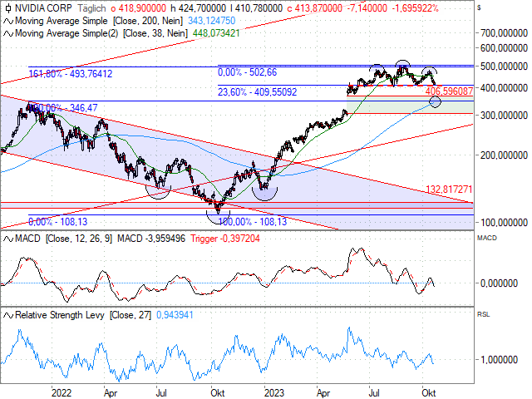Click the Moving Average Simple 200 line icon
The height and width of the screenshot is (399, 532).
pyautogui.click(x=8, y=21)
